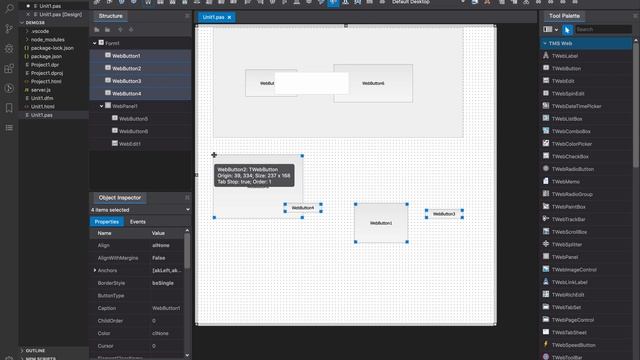Image resolution: width=640 pixels, height=360 pixels.
Task: Pick the TWebListBox component icon
Action: coord(546,118)
